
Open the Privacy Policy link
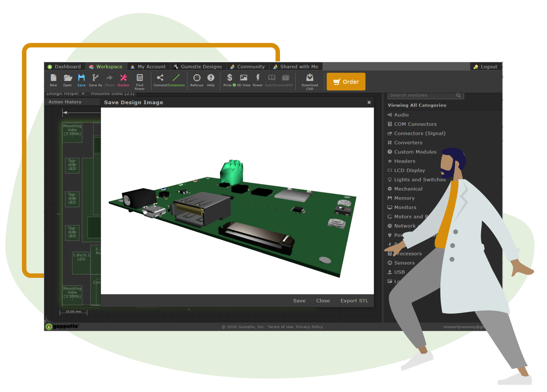(x=309, y=327)
